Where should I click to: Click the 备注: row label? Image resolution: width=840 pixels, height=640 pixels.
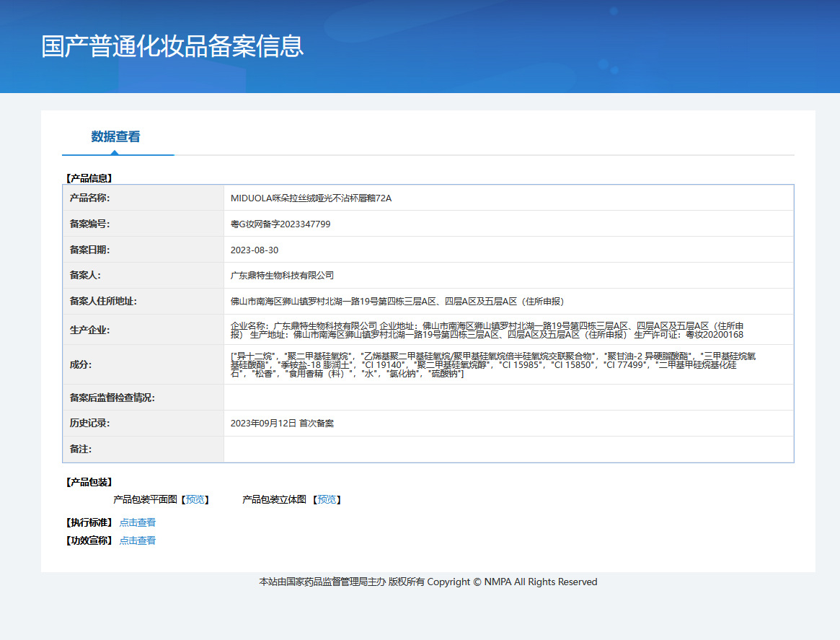pos(80,450)
